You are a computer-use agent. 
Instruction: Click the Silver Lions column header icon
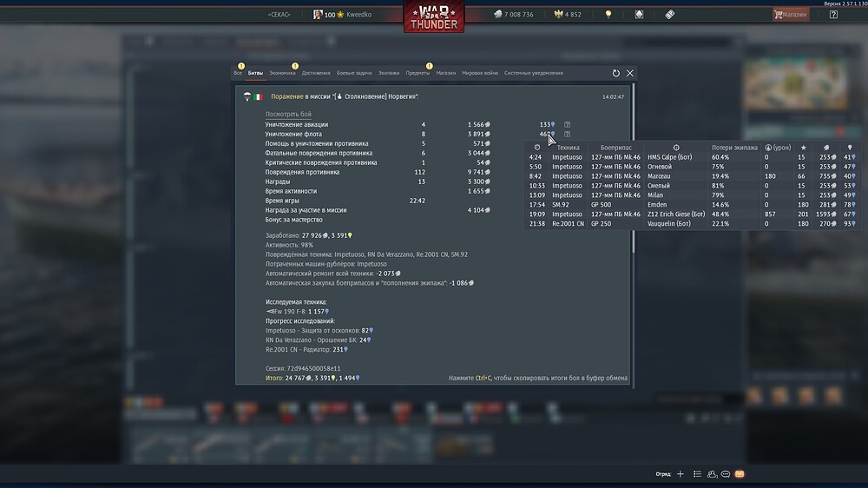point(826,148)
